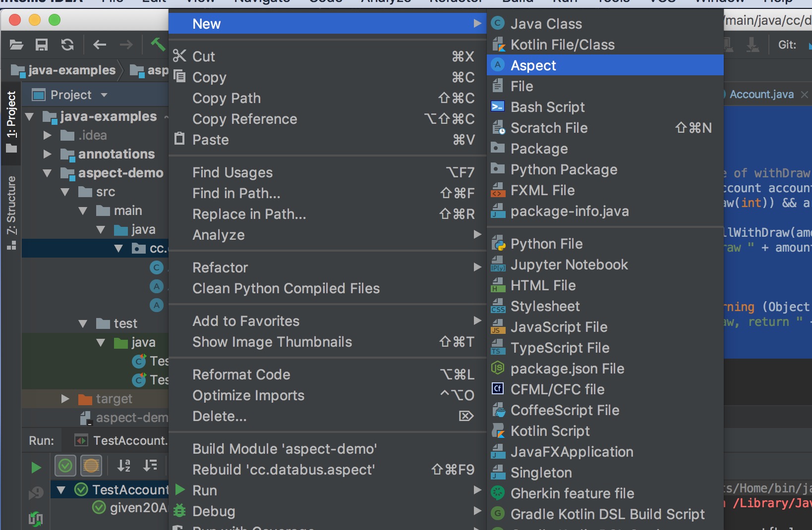
Task: Click the Synchronize refresh toolbar icon
Action: pyautogui.click(x=67, y=45)
